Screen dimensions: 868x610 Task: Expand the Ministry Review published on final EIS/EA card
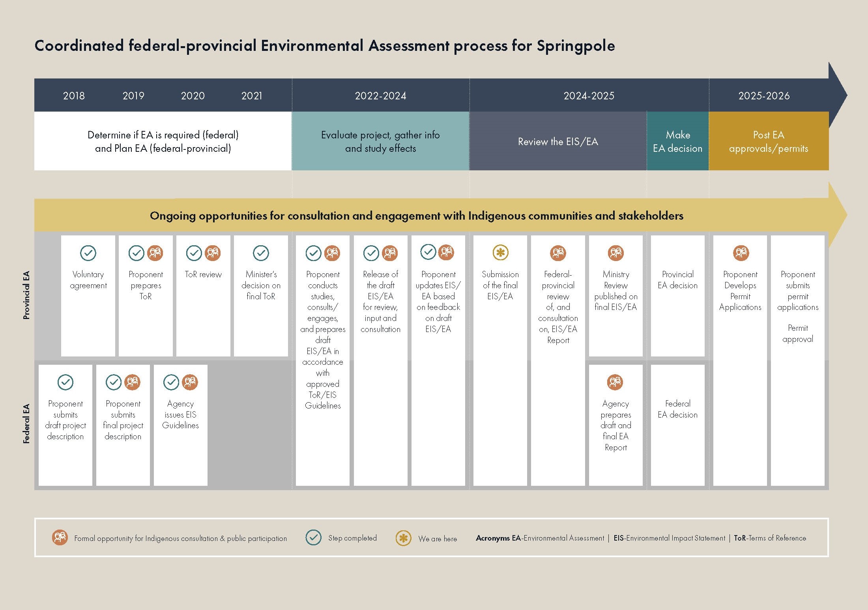(615, 296)
